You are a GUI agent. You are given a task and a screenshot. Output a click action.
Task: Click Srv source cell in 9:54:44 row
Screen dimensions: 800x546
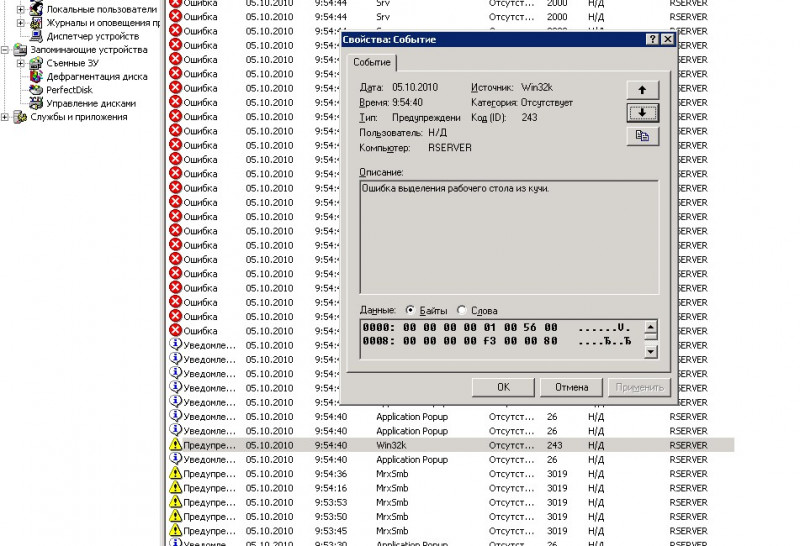383,17
